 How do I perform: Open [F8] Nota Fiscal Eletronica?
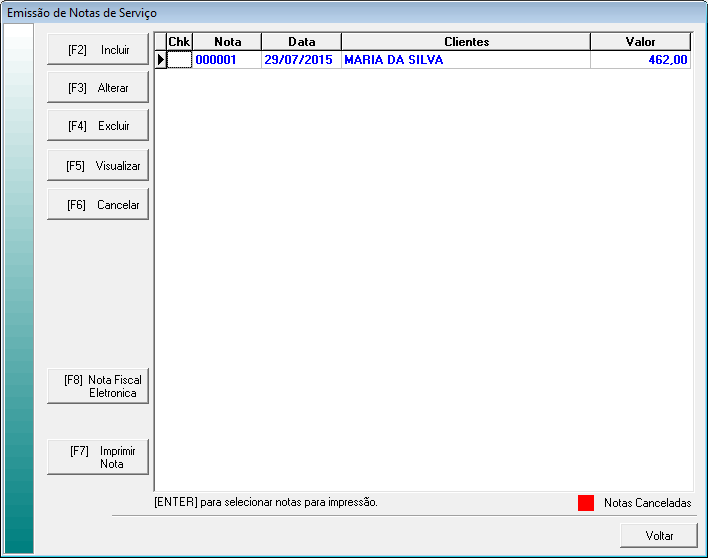(x=98, y=386)
